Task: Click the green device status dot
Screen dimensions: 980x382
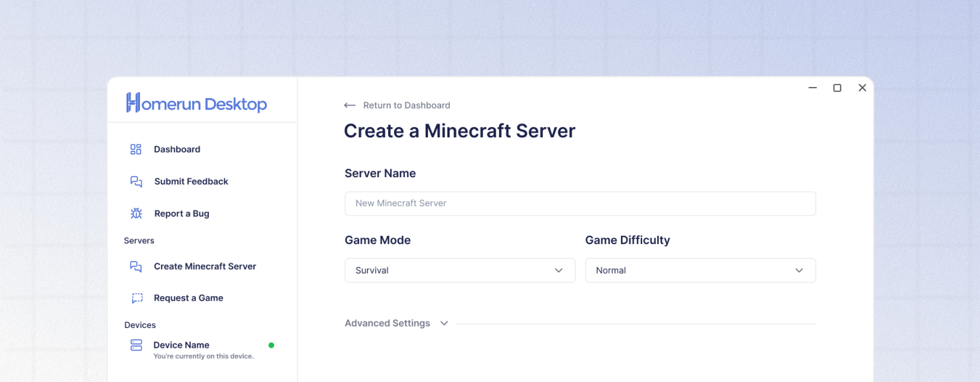Action: [x=271, y=345]
